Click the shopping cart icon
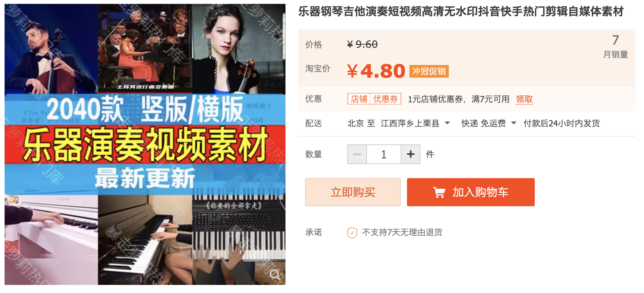The height and width of the screenshot is (293, 644). (439, 193)
